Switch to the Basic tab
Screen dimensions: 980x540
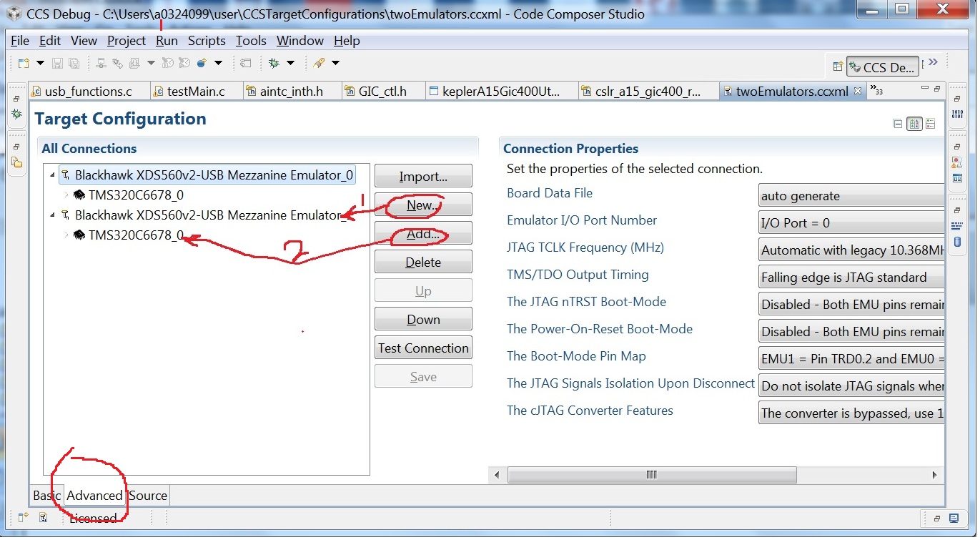click(46, 496)
